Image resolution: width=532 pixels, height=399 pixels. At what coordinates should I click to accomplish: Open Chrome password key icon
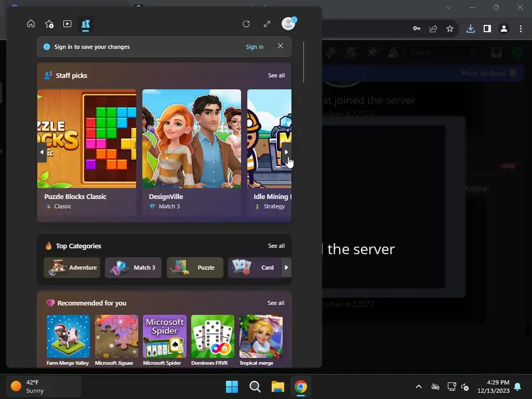tap(417, 29)
